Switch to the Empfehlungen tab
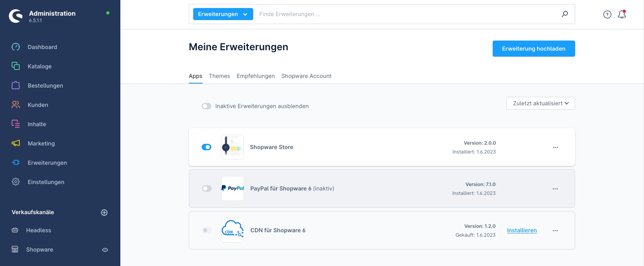The height and width of the screenshot is (266, 644). 256,76
